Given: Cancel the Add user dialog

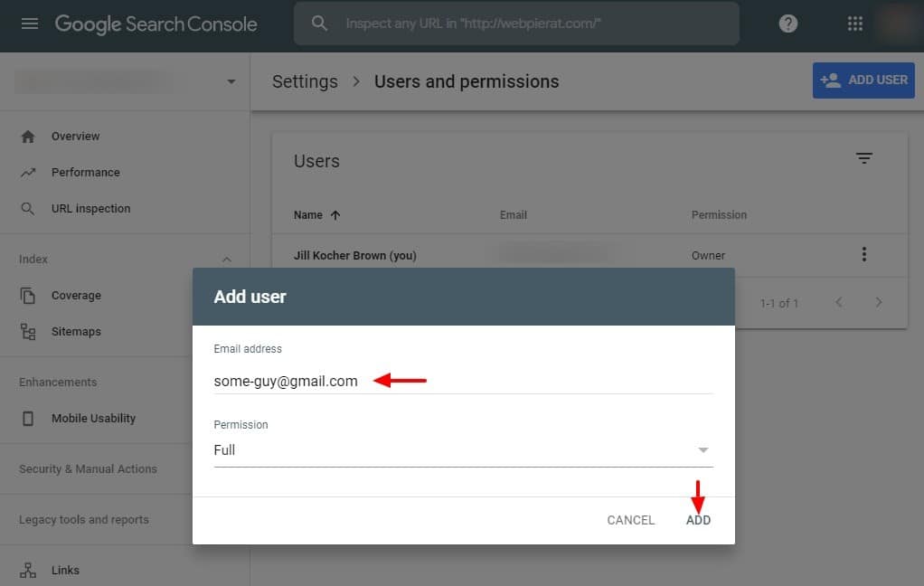Looking at the screenshot, I should click(630, 520).
